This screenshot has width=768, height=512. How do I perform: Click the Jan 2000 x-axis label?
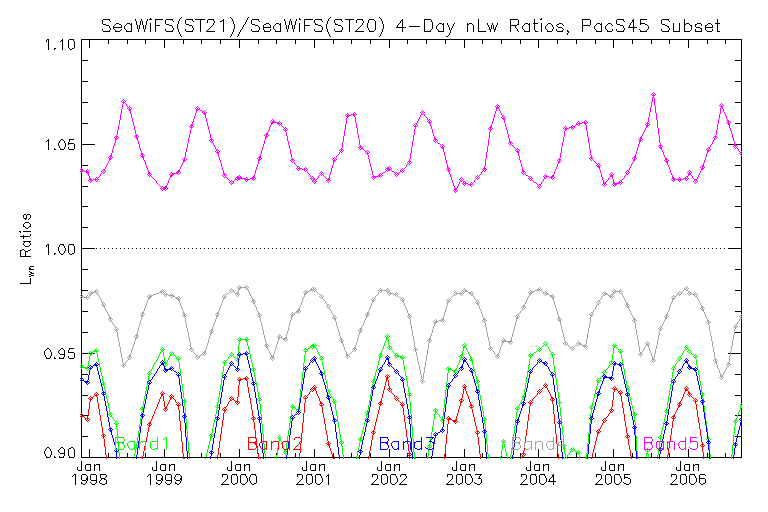coord(239,473)
